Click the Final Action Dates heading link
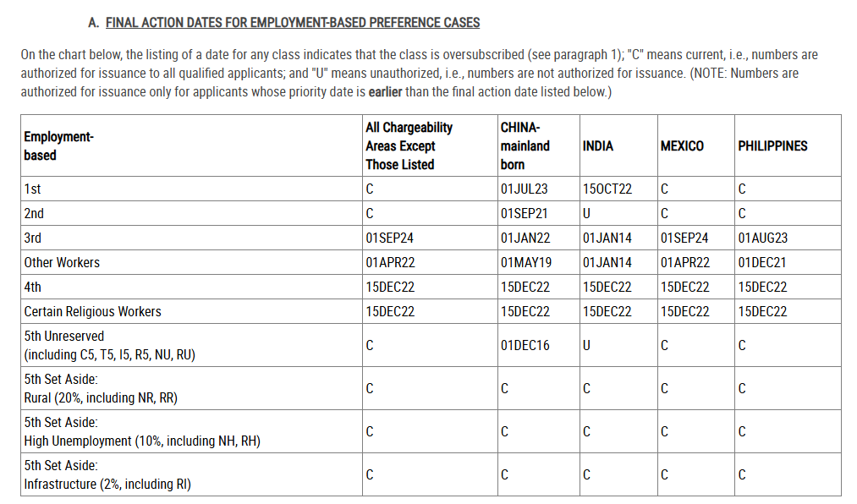The image size is (857, 504). click(x=293, y=22)
